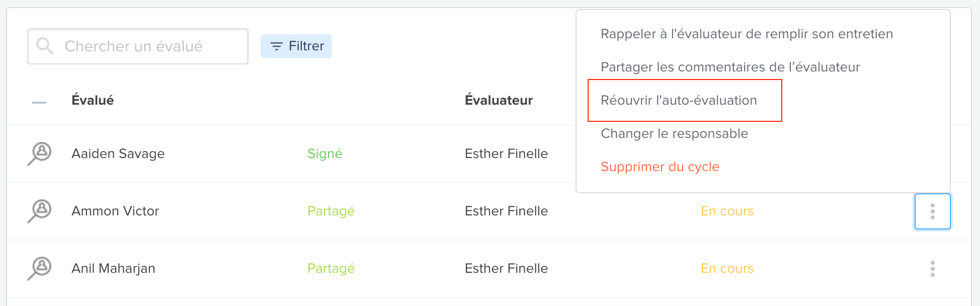Open the three-dot menu for Anil Maharjan

[932, 269]
